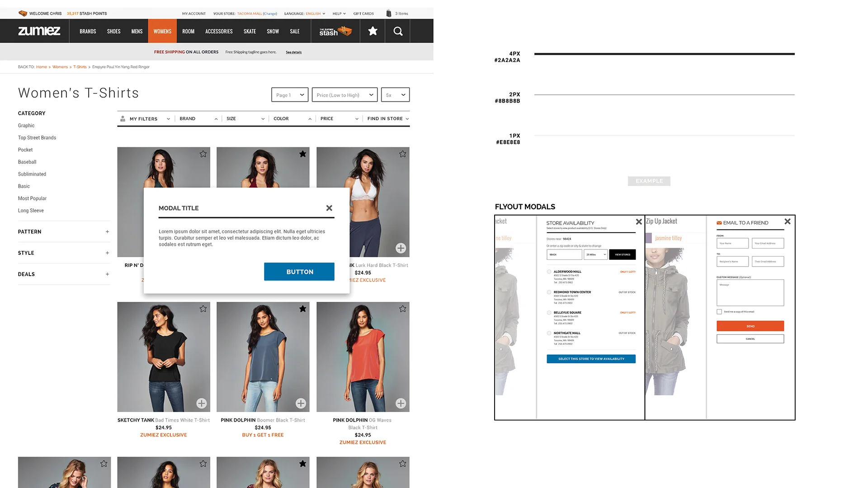Click the orange Send button

pyautogui.click(x=750, y=326)
